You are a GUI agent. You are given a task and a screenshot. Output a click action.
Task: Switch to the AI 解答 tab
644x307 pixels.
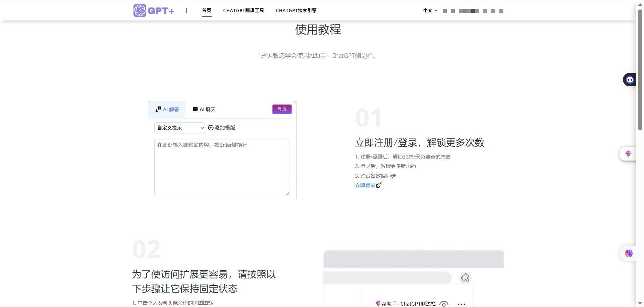pyautogui.click(x=167, y=109)
